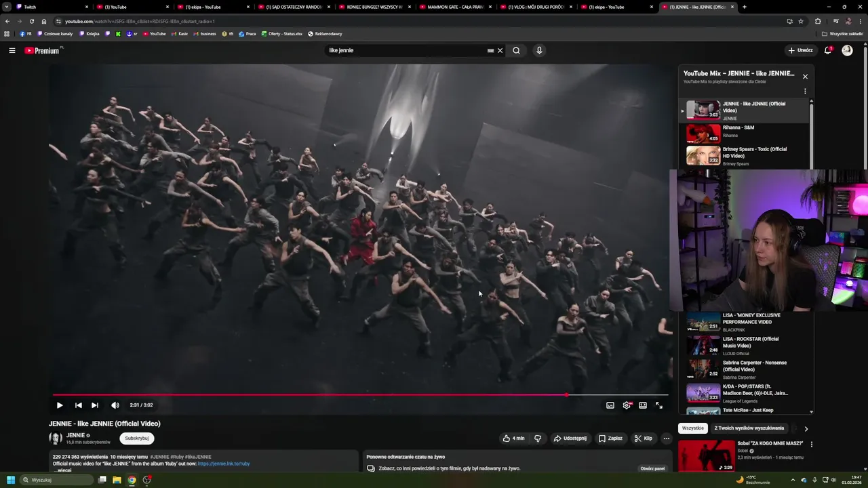Open a new browser tab
This screenshot has width=868, height=488.
(745, 7)
